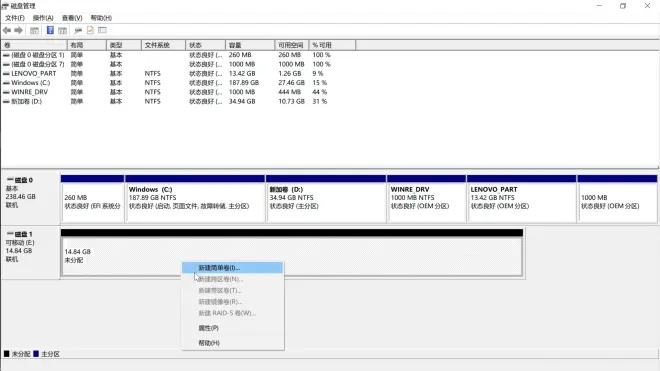Click the show/hide action pane icon
This screenshot has width=660, height=371.
pos(62,30)
